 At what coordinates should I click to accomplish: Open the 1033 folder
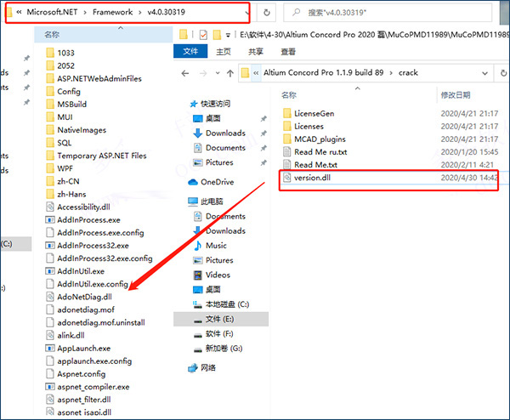coord(60,53)
